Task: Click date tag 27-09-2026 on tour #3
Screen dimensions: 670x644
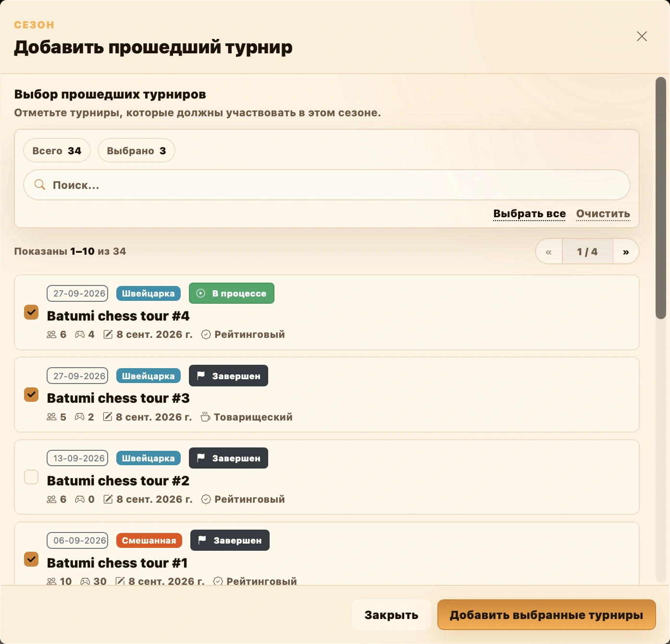Action: 77,376
